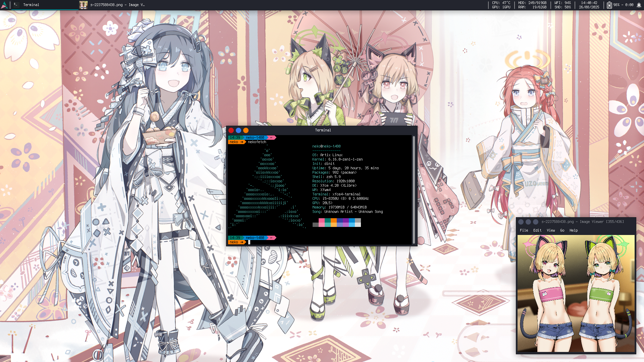Open the Help menu in Image Viewer

(x=574, y=231)
